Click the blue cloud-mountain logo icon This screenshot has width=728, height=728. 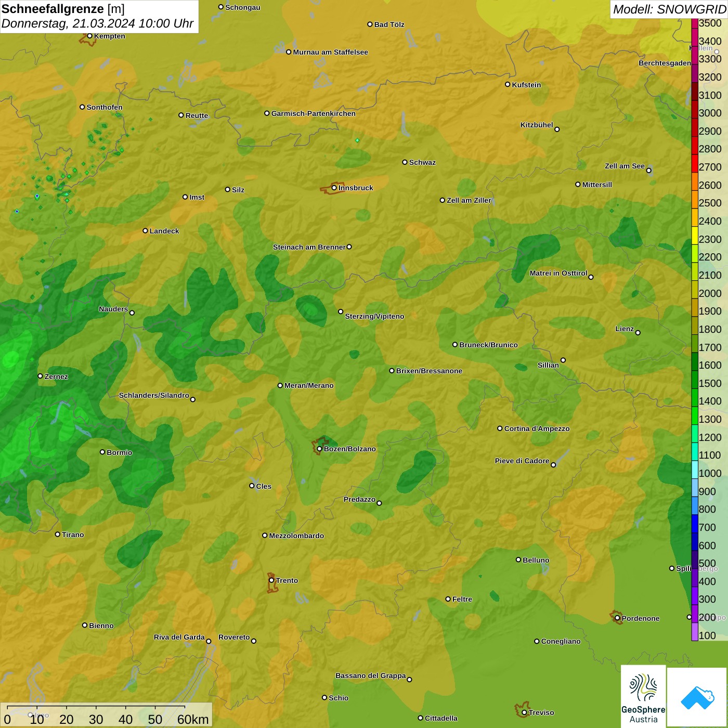[x=697, y=697]
